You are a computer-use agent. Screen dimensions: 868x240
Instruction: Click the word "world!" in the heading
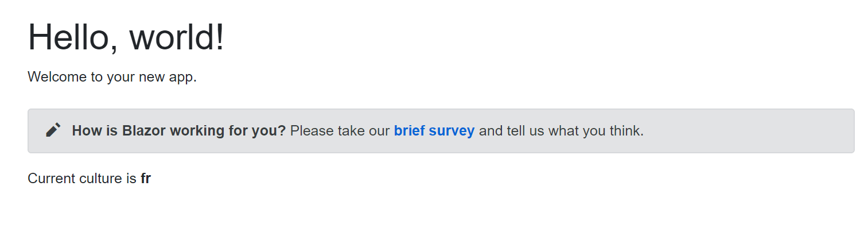click(177, 37)
